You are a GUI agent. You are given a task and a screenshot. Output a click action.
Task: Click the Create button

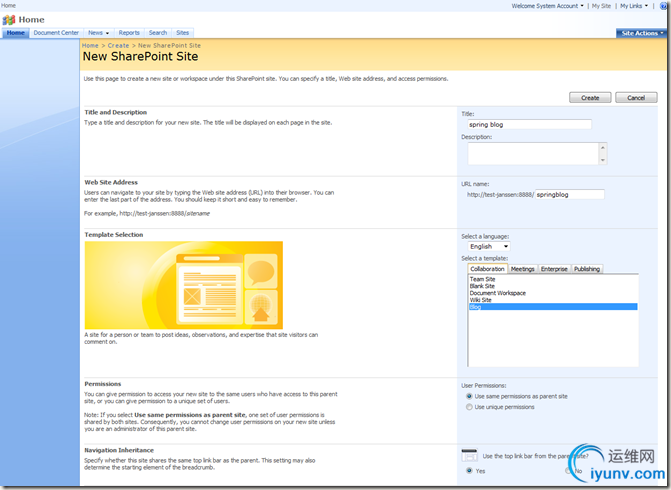[x=590, y=98]
